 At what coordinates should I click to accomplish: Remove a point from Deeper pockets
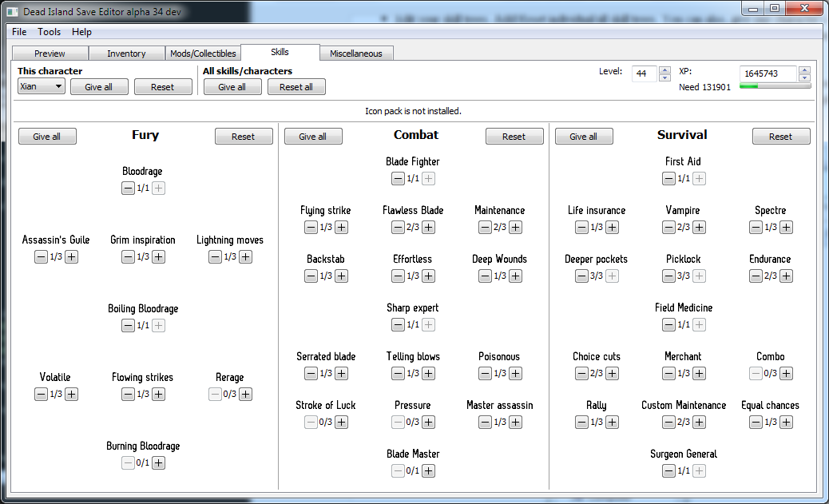pos(581,276)
